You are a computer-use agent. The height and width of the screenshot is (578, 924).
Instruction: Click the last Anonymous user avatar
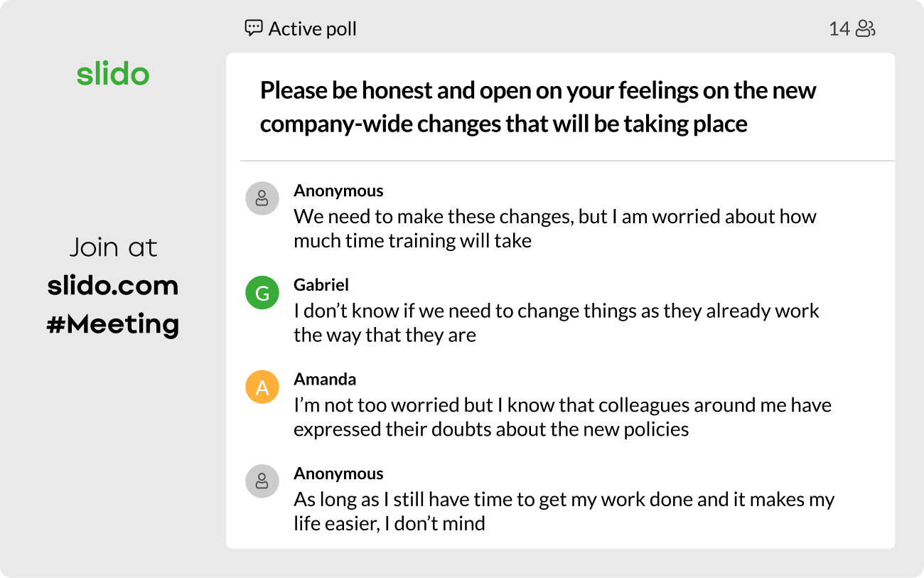[262, 481]
